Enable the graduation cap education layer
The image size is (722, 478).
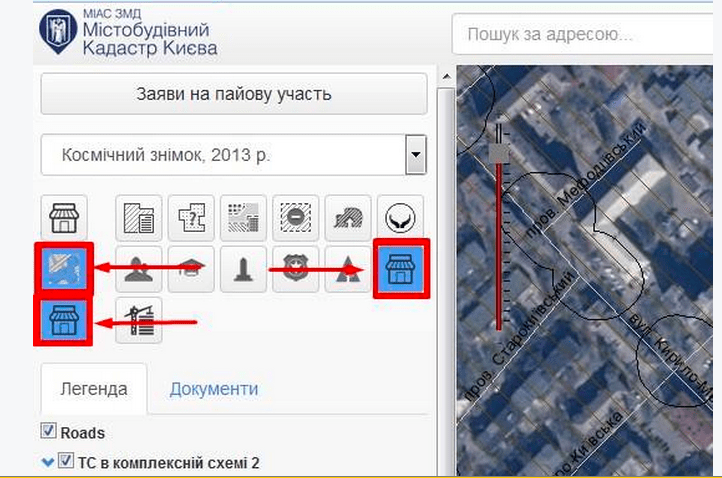pyautogui.click(x=191, y=269)
